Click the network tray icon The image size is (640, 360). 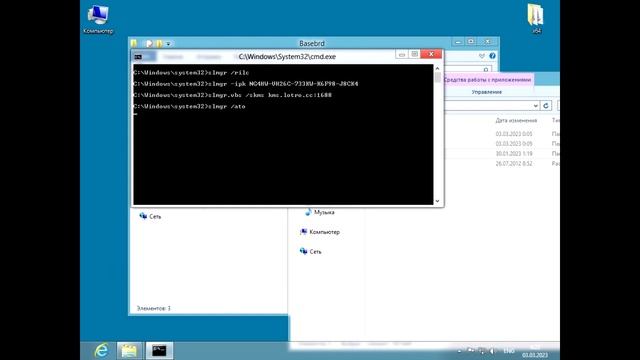[482, 351]
